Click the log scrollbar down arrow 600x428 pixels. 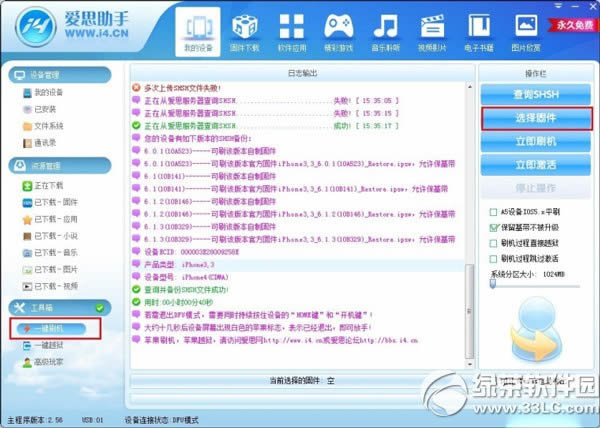[x=470, y=364]
